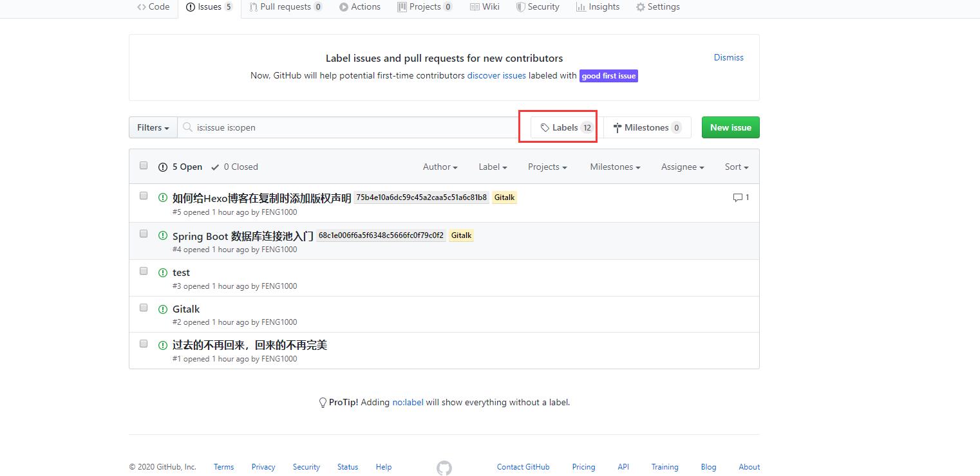
Task: Toggle the select-all issues checkbox
Action: (x=144, y=165)
